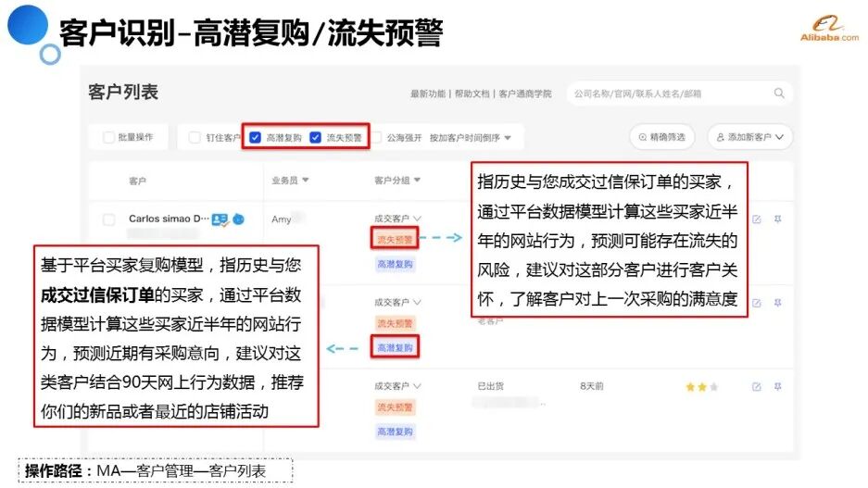Click the Carlos simao D··· customer name
The image size is (868, 488).
pos(169,219)
